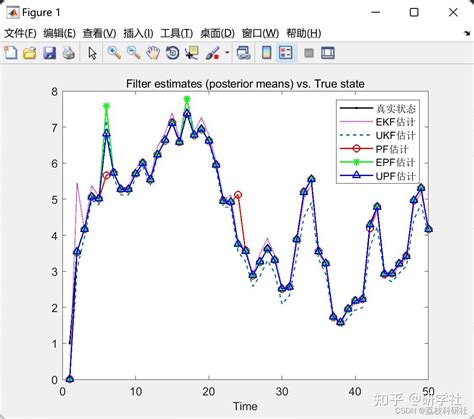Print the figure with the printer icon
The image size is (474, 419).
(x=69, y=53)
